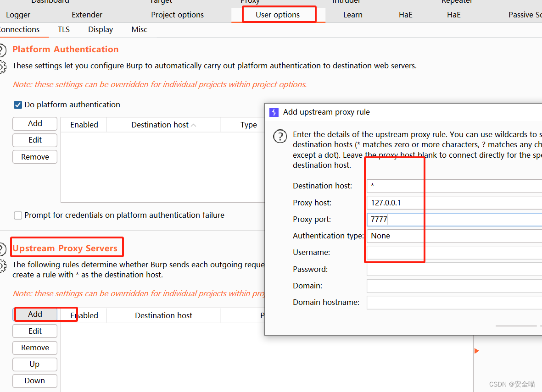Click Add under Upstream Proxy Servers

[x=35, y=315]
